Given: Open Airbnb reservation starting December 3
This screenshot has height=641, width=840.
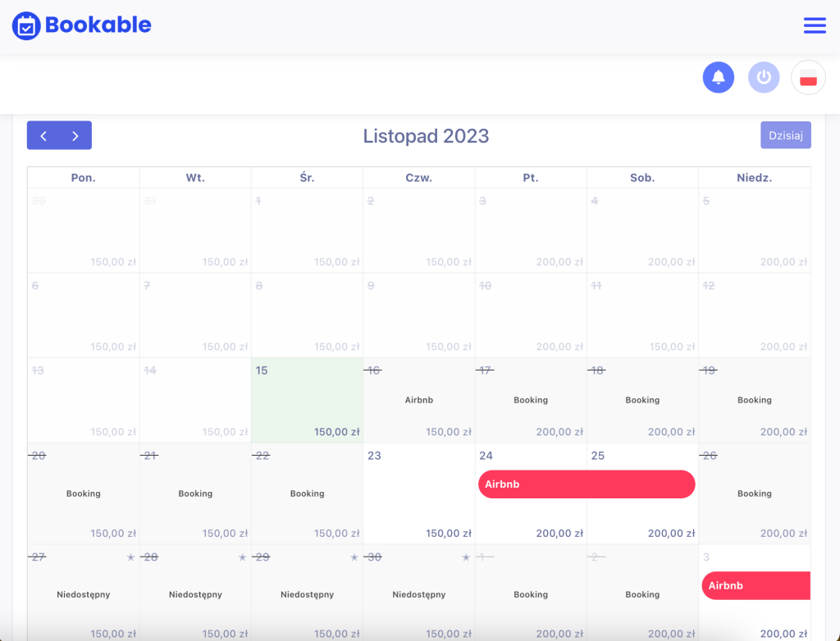Looking at the screenshot, I should 756,585.
